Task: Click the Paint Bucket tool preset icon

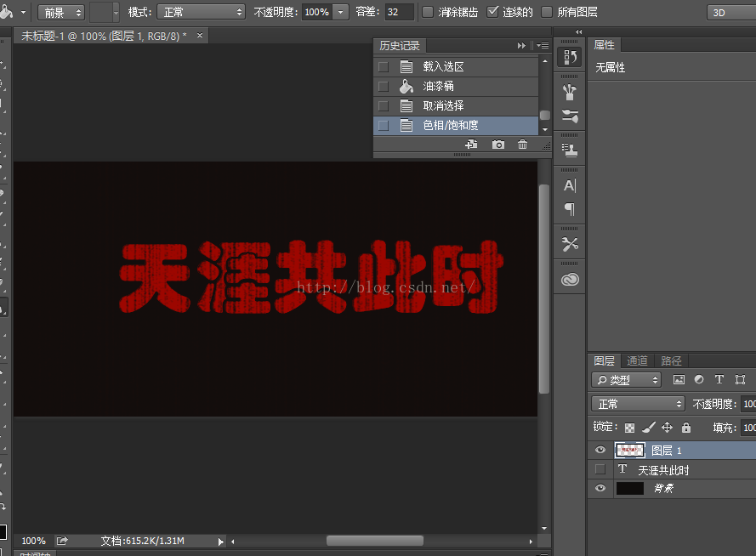Action: (x=6, y=12)
